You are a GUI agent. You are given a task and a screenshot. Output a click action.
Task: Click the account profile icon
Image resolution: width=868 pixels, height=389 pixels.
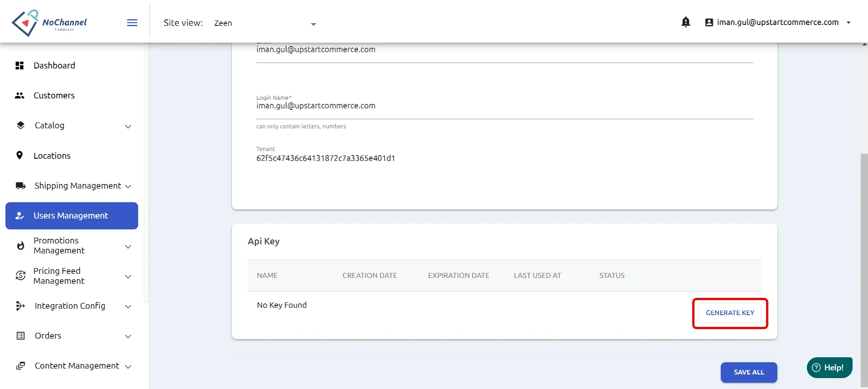pos(709,22)
